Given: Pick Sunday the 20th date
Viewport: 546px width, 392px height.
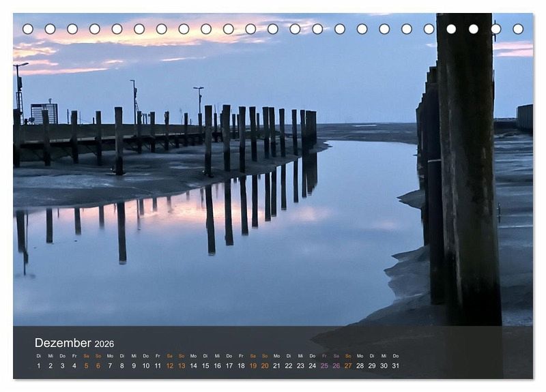Looking at the screenshot, I should (265, 366).
